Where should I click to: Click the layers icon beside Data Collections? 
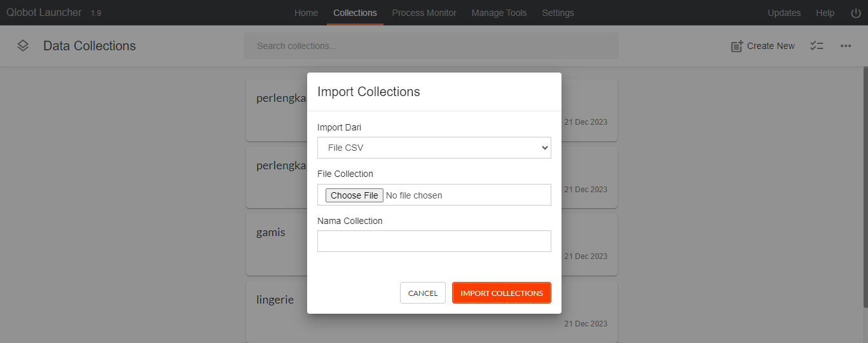pyautogui.click(x=23, y=46)
